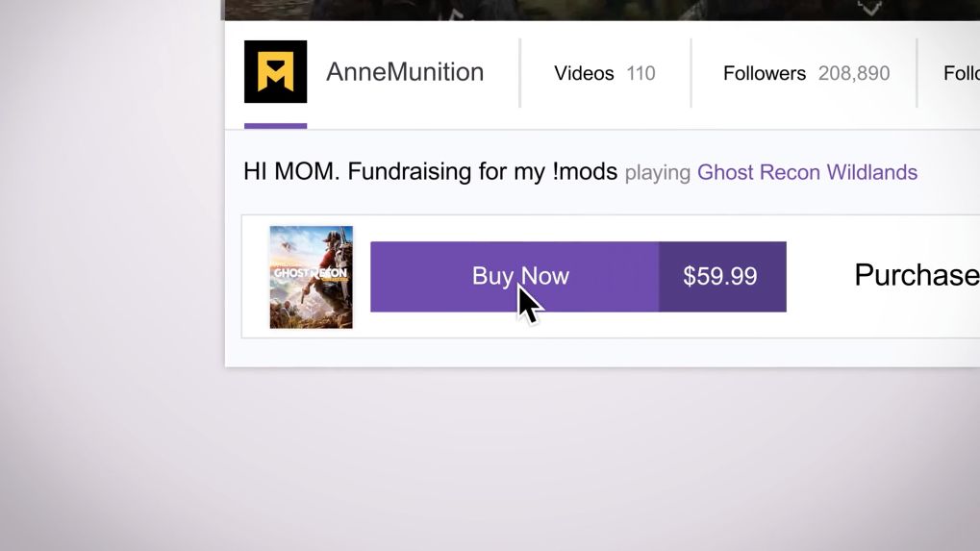
Task: Click the word 'playing' in stream info
Action: (x=658, y=173)
